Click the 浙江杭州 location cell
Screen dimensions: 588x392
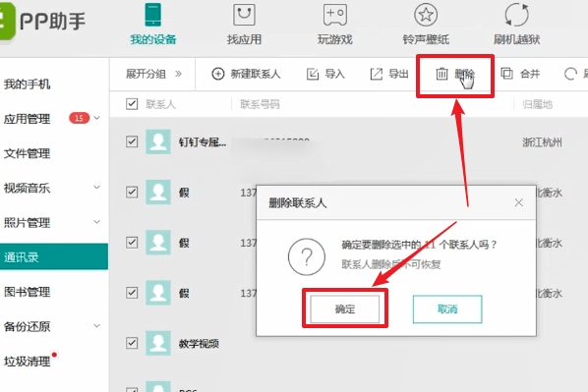click(x=542, y=142)
